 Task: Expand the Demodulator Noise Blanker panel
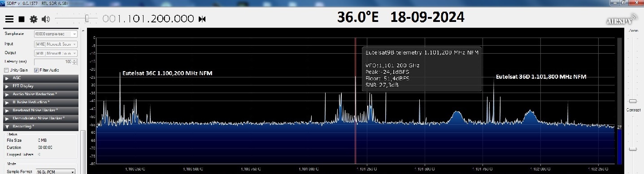coord(41,118)
